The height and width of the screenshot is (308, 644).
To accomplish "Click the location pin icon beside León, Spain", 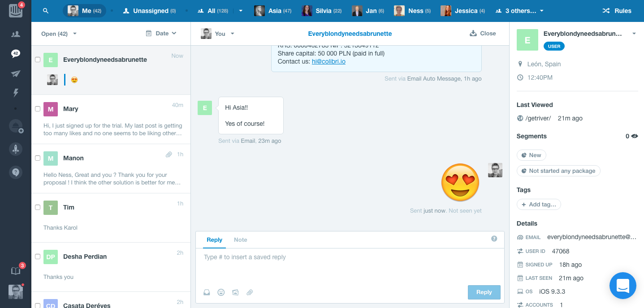I will tap(520, 64).
